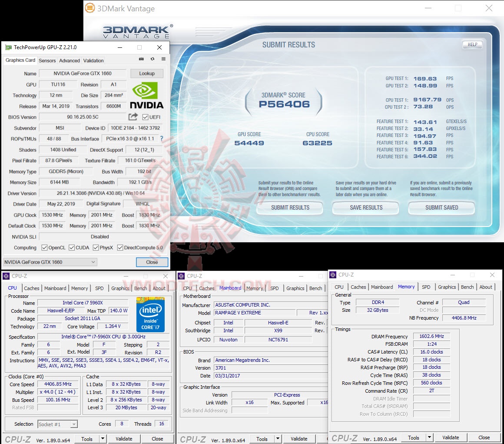
Task: Click the BIOS Date field 03/31/2017
Action: (x=271, y=375)
